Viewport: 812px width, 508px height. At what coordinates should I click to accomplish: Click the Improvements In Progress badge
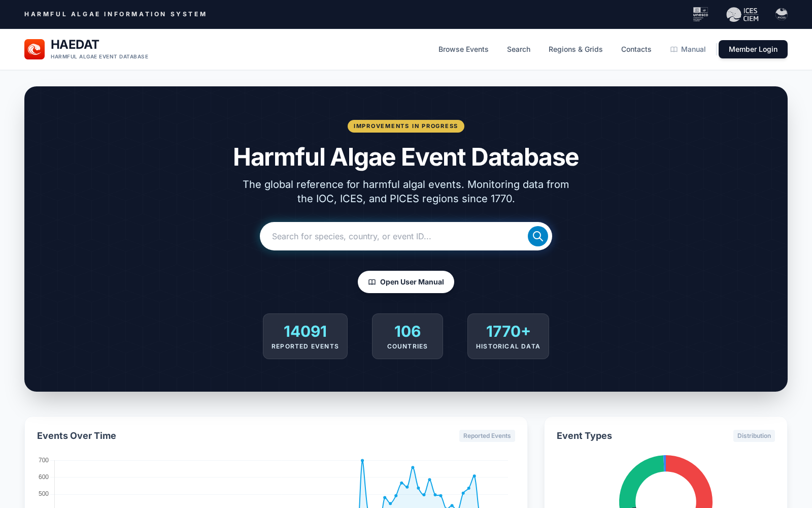(406, 126)
